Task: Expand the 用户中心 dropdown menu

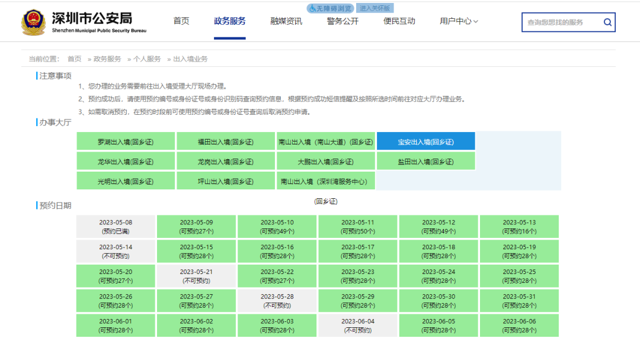Action: coord(459,21)
